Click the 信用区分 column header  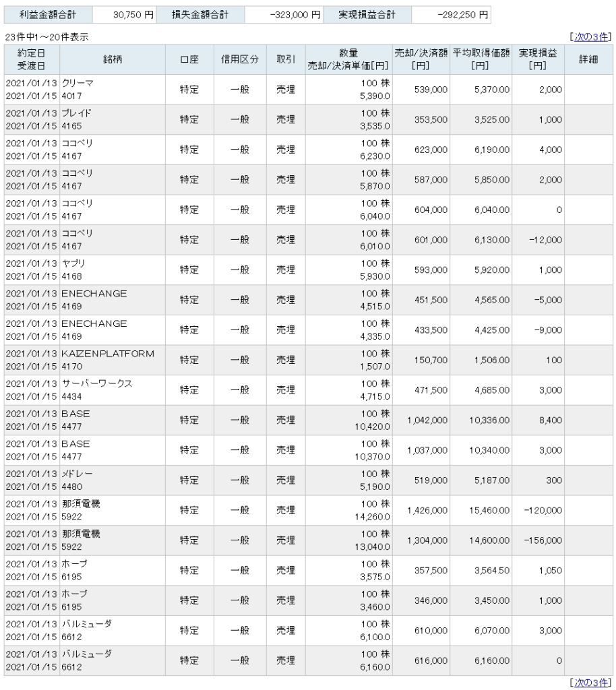coord(240,59)
